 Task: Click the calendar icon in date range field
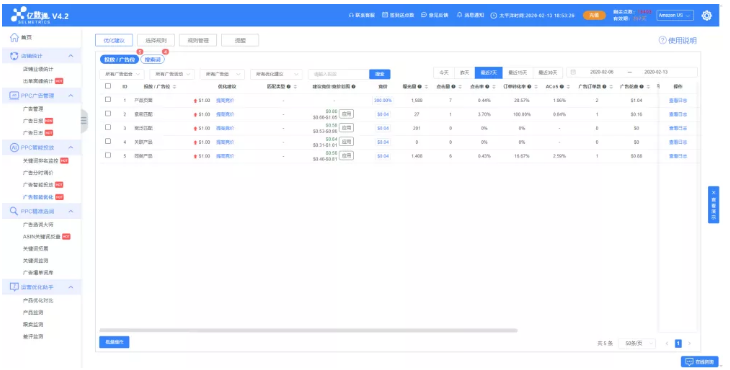573,72
